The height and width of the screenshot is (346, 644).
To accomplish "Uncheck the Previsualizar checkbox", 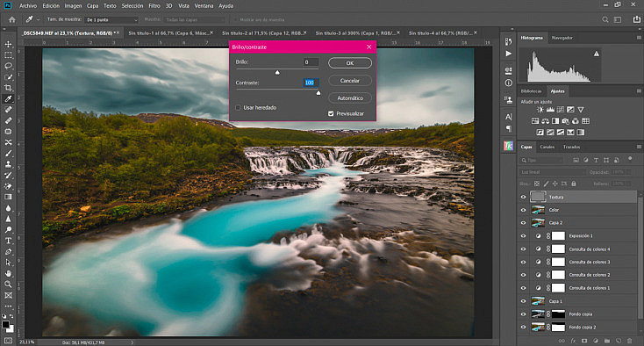I will click(x=331, y=113).
